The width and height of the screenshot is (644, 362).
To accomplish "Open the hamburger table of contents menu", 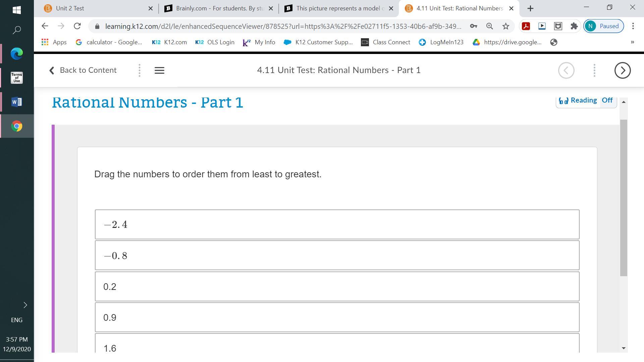I will [x=159, y=70].
